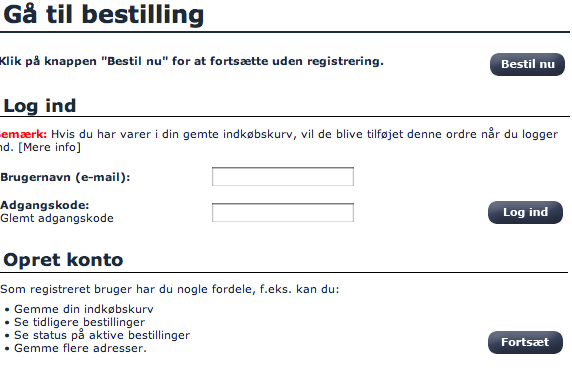Select the "Gemme flere adresser." bullet item

click(80, 348)
